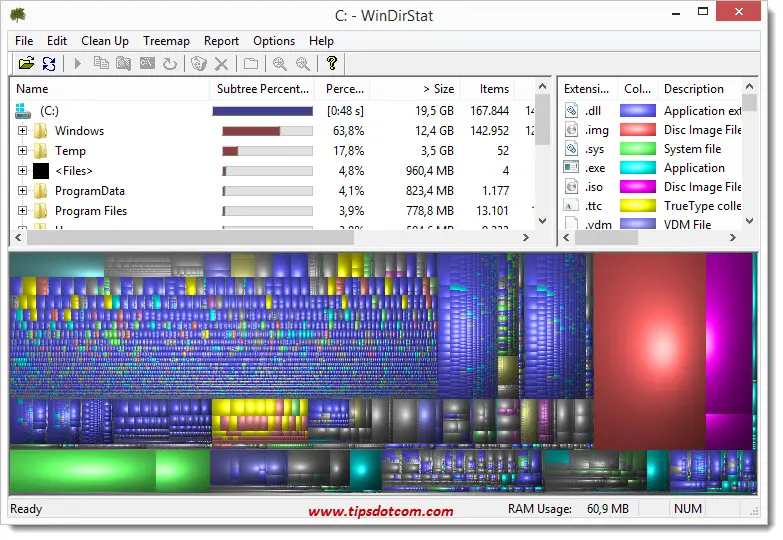
Task: Expand the ProgramData folder node
Action: (22, 191)
